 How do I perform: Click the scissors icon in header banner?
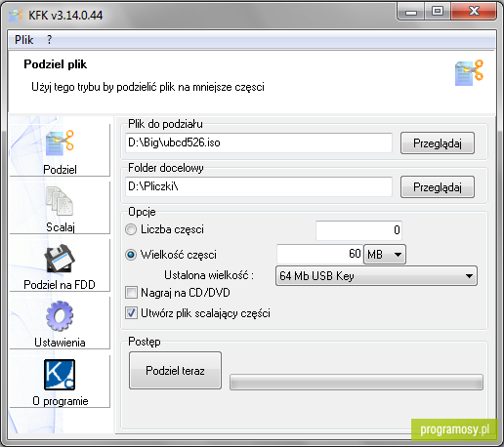click(x=469, y=73)
